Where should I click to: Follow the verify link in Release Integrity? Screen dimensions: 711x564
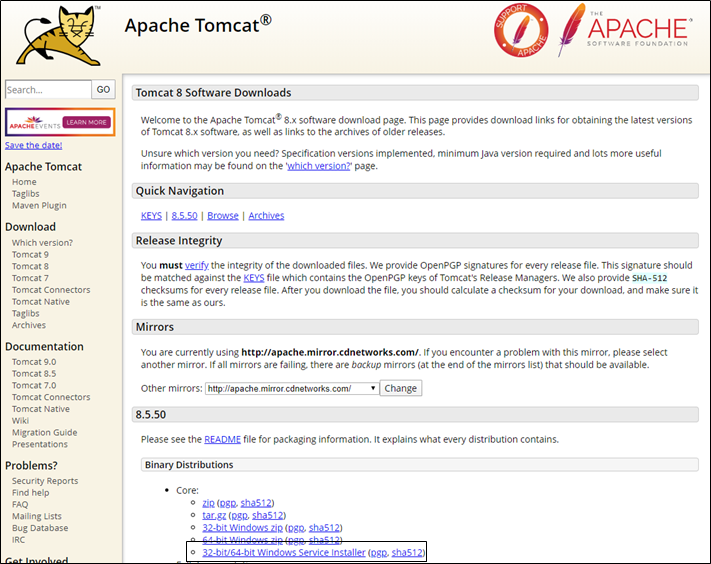pos(197,265)
